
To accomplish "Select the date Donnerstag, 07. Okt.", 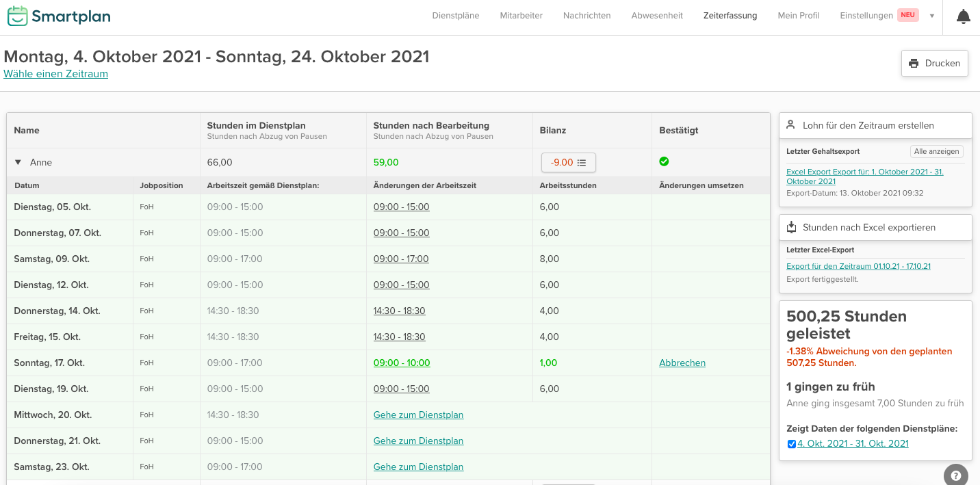I will click(57, 233).
